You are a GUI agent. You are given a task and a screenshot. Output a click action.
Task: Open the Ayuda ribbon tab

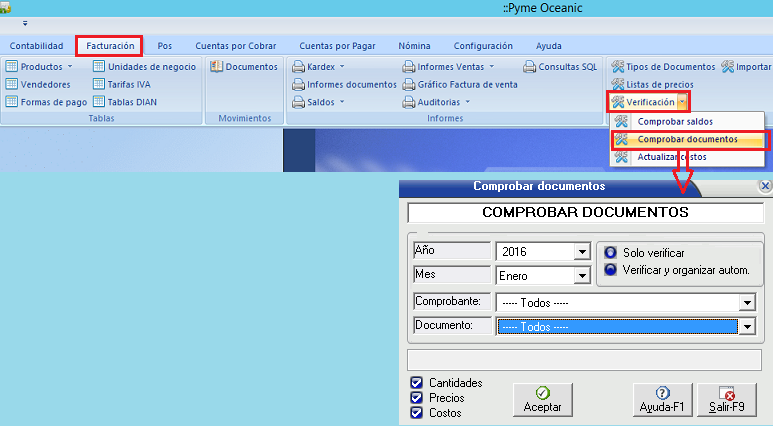pyautogui.click(x=549, y=46)
